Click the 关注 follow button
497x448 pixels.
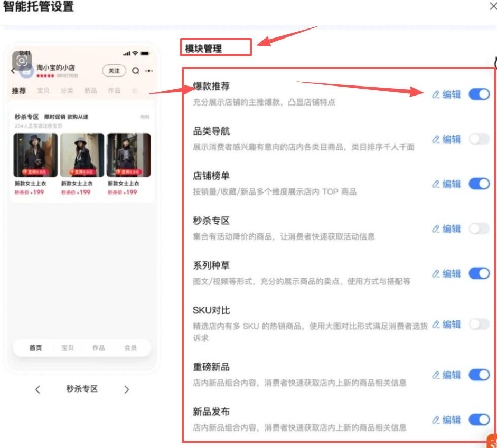114,71
